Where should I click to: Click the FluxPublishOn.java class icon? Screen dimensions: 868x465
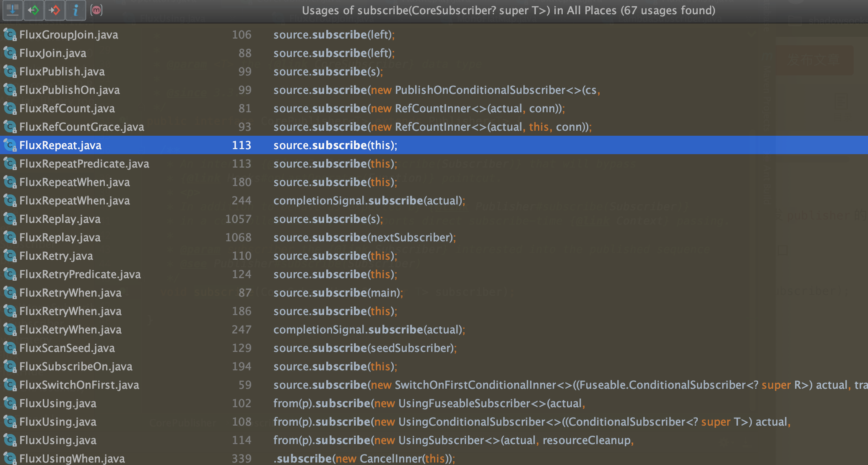[x=10, y=90]
